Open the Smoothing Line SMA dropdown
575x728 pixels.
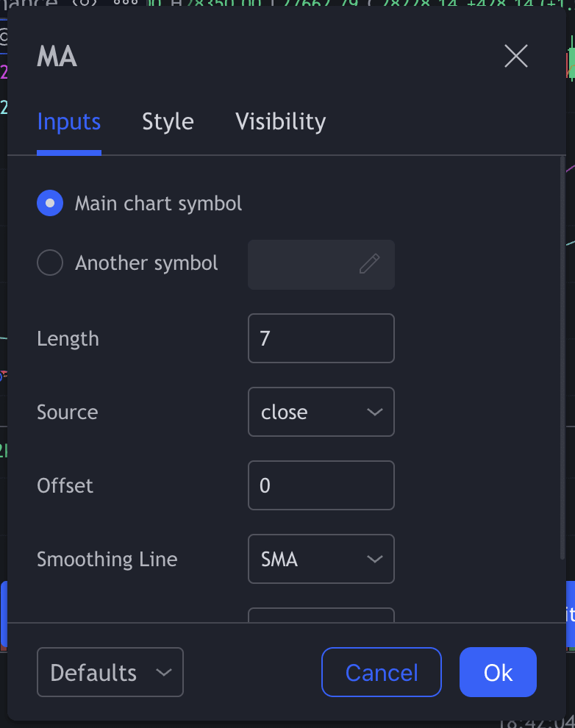321,559
